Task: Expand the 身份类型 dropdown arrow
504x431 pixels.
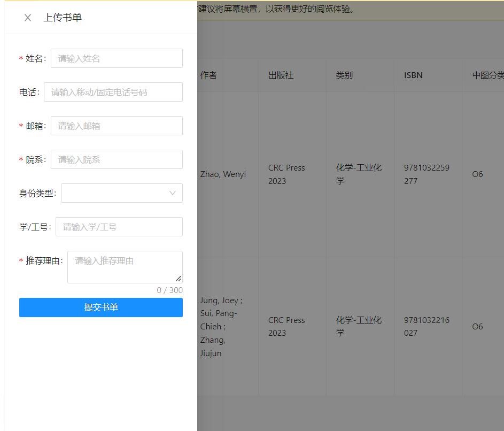Action: pyautogui.click(x=172, y=193)
